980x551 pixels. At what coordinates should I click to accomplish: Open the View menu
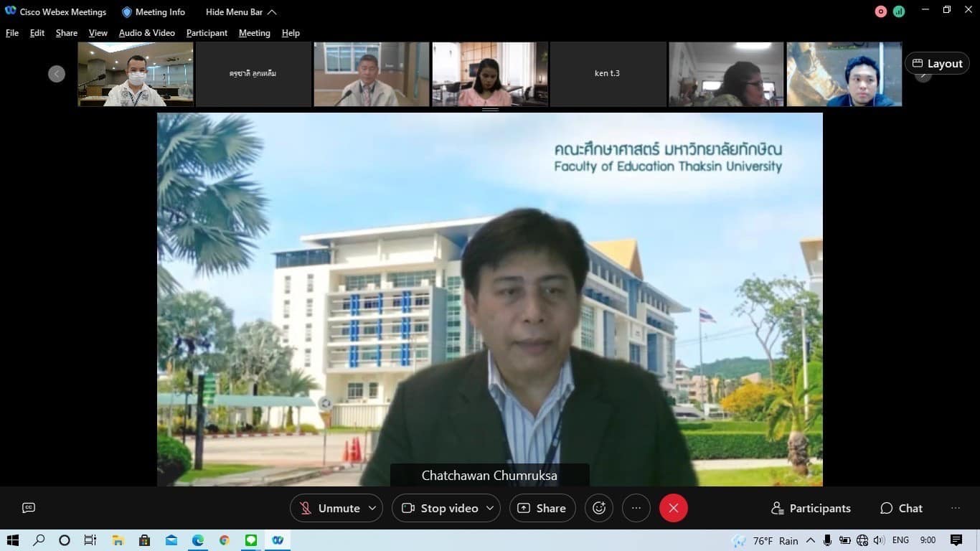pos(98,33)
